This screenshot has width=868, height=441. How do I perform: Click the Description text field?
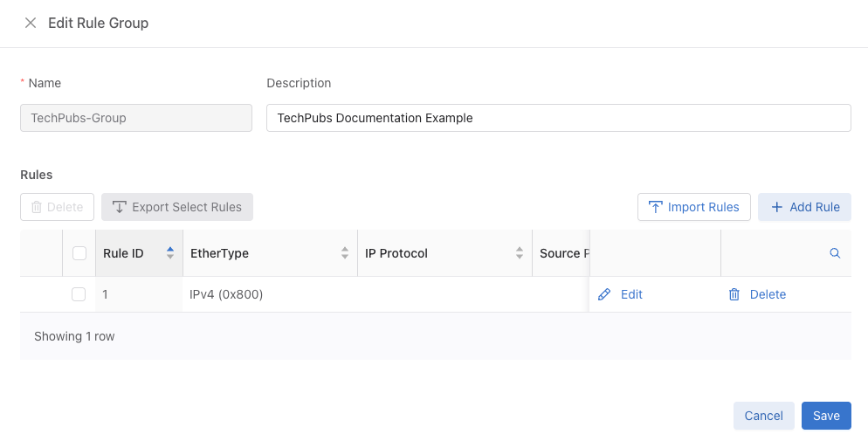point(559,118)
